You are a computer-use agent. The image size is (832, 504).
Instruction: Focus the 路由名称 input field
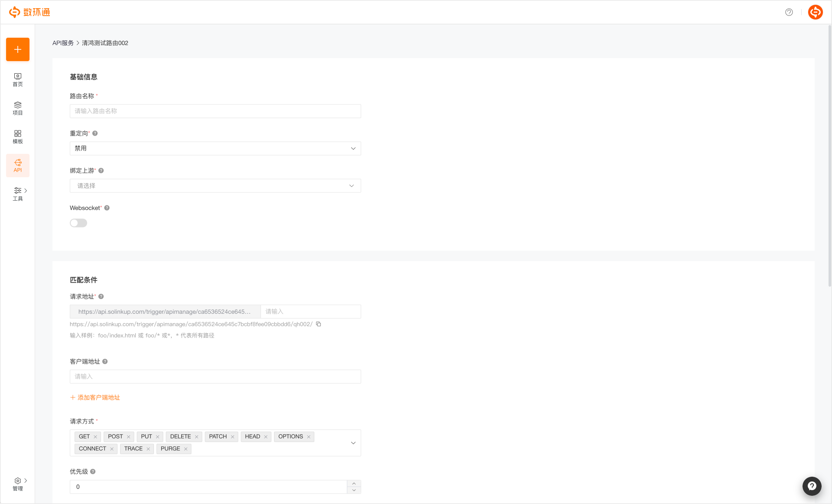coord(215,111)
